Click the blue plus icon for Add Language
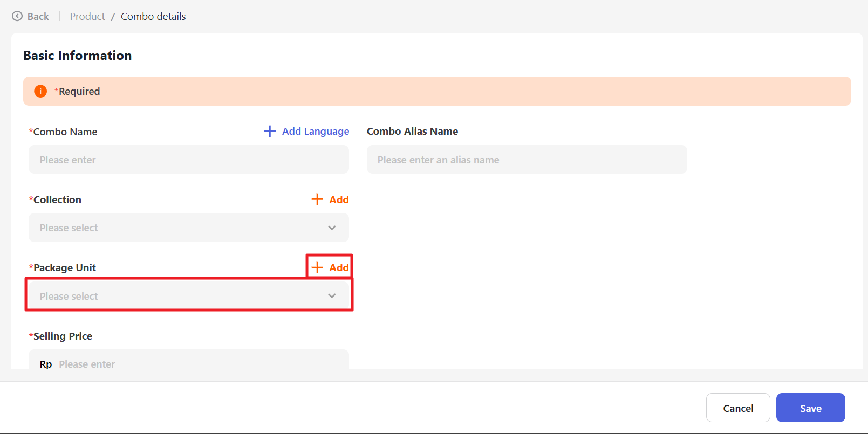The image size is (868, 434). pyautogui.click(x=270, y=131)
